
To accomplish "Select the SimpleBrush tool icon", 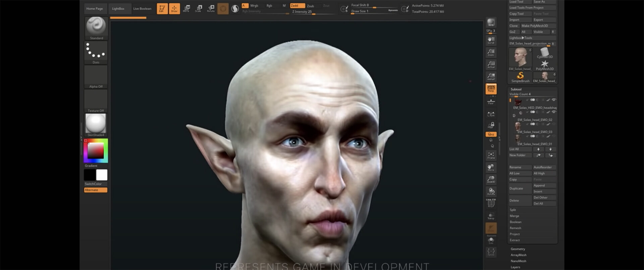I will tap(520, 77).
